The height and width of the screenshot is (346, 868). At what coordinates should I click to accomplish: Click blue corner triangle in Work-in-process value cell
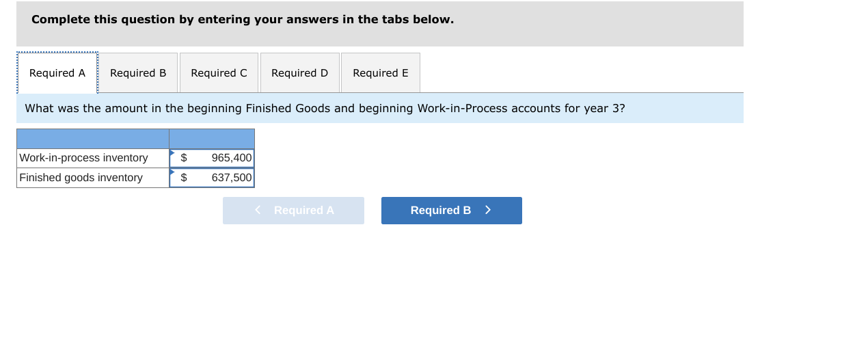(x=172, y=152)
